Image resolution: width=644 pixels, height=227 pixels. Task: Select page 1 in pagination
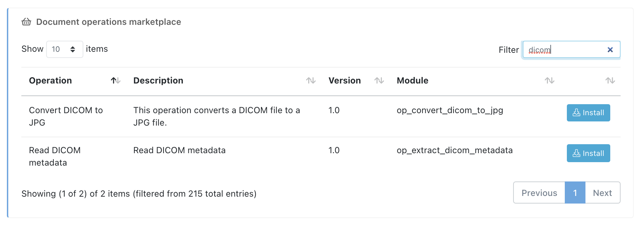pos(575,193)
